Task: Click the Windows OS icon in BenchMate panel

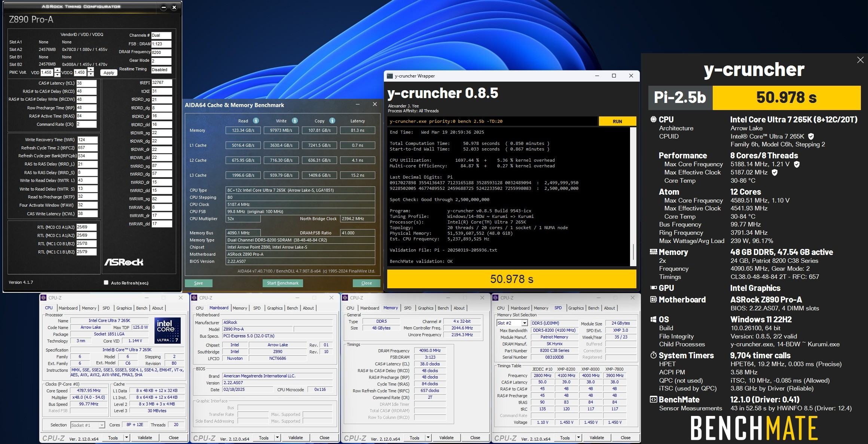Action: coord(654,319)
